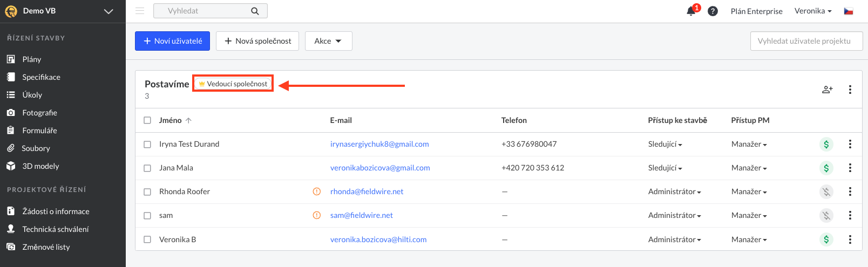Click the crossed dollar icon for Rhonda Roofer
868x267 pixels.
click(826, 191)
